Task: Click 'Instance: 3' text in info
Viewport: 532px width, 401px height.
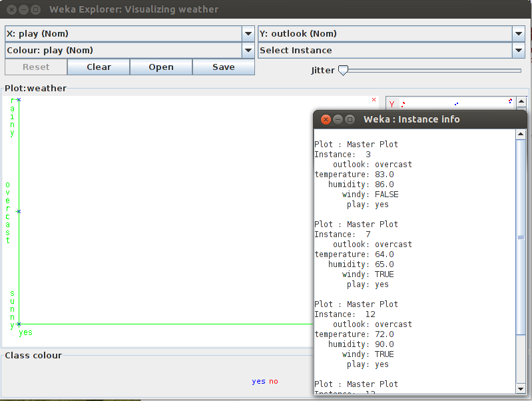Action: pyautogui.click(x=343, y=155)
